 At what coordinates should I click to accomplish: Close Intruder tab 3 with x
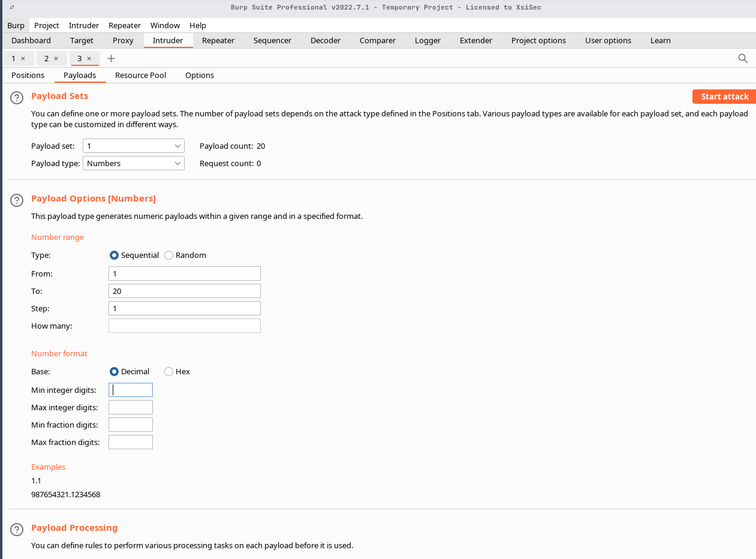point(89,58)
